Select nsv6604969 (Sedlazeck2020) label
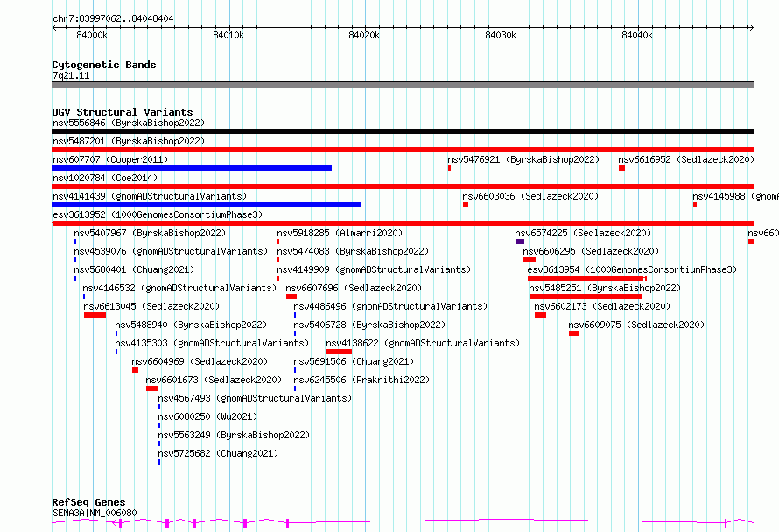Viewport: 779px width, 532px height. pyautogui.click(x=200, y=361)
